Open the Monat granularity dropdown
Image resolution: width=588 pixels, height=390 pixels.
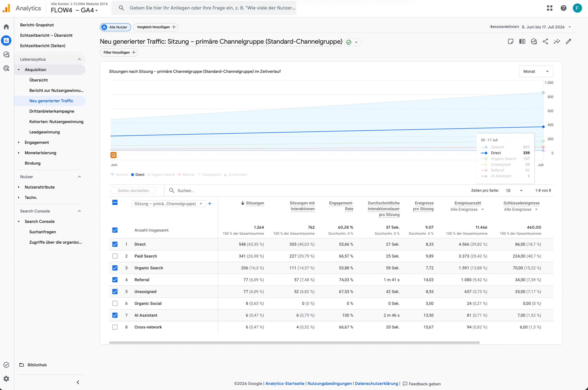pos(536,71)
